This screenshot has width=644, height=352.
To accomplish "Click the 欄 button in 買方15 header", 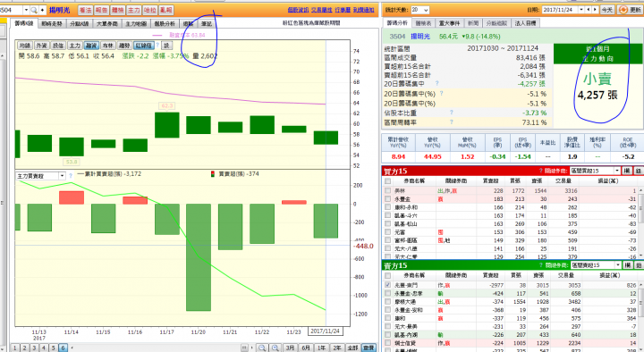I will tap(627, 171).
